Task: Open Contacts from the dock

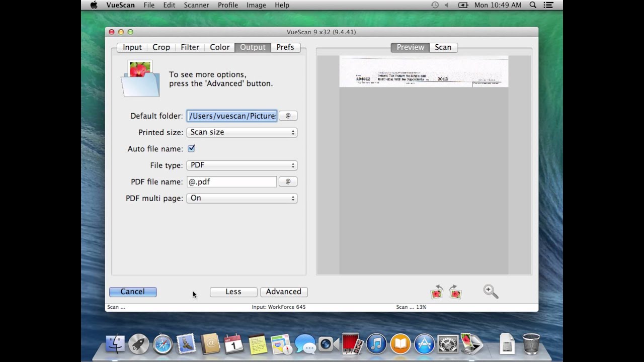Action: click(210, 344)
